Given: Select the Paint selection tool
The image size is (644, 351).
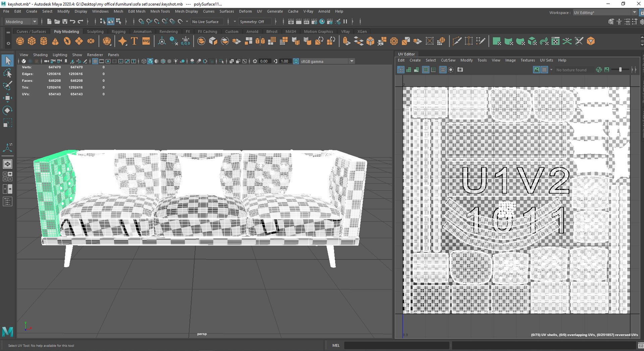Looking at the screenshot, I should (7, 86).
